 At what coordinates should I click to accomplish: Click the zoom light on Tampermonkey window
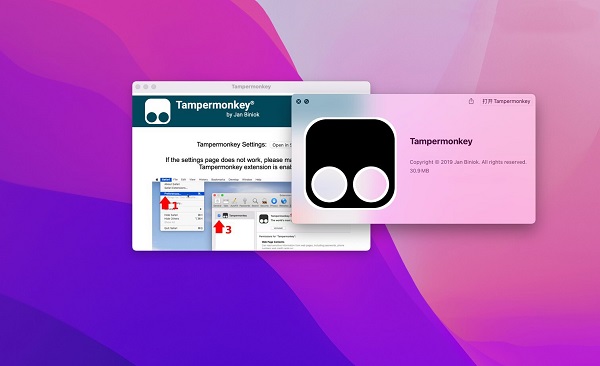153,87
